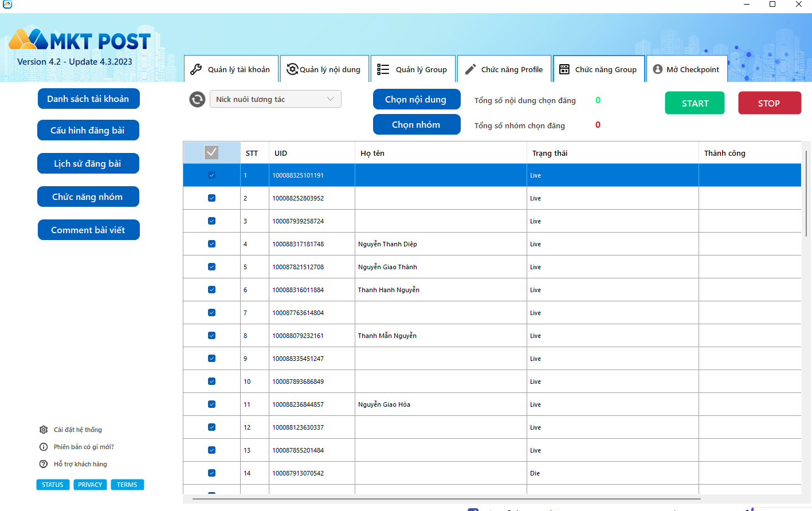Viewport: 812px width, 511px height.
Task: Open Cấu hình đăng bài
Action: point(88,130)
